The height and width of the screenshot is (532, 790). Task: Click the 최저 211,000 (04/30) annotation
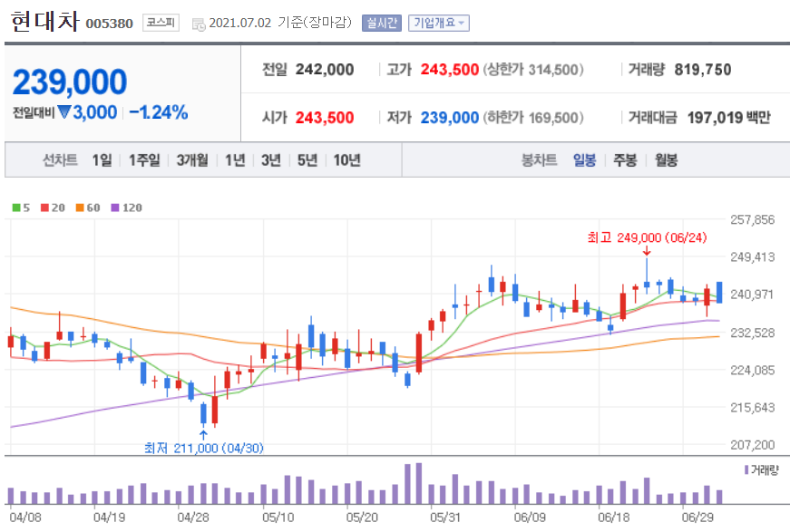(204, 448)
